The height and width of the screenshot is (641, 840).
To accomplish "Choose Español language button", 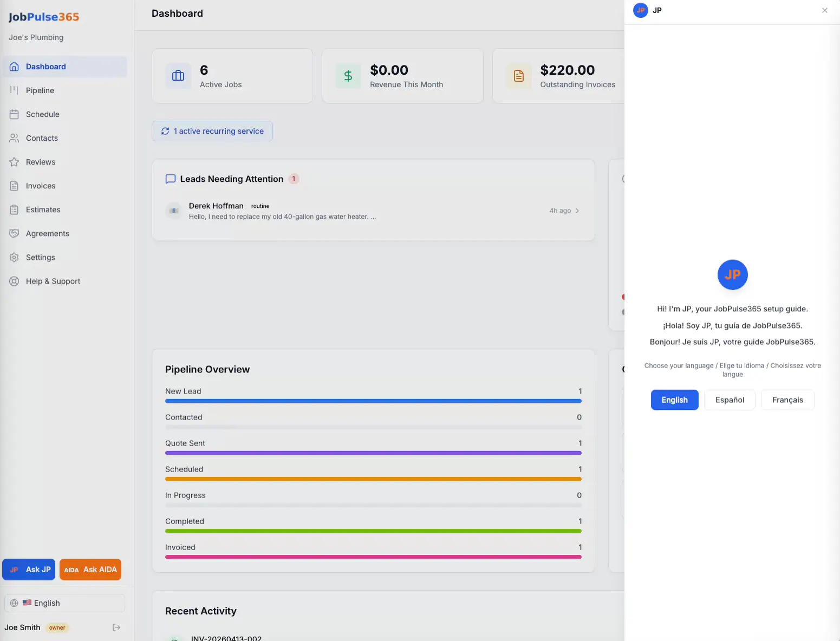I will tap(730, 400).
